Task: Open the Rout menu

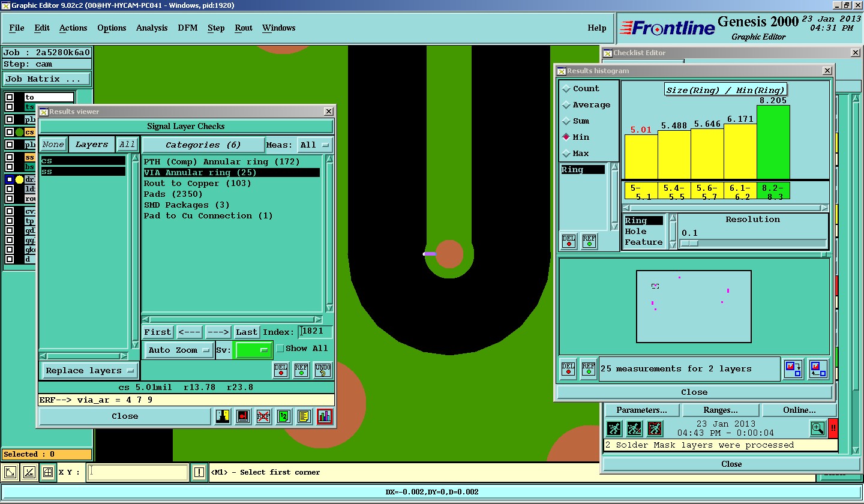Action: click(x=244, y=28)
